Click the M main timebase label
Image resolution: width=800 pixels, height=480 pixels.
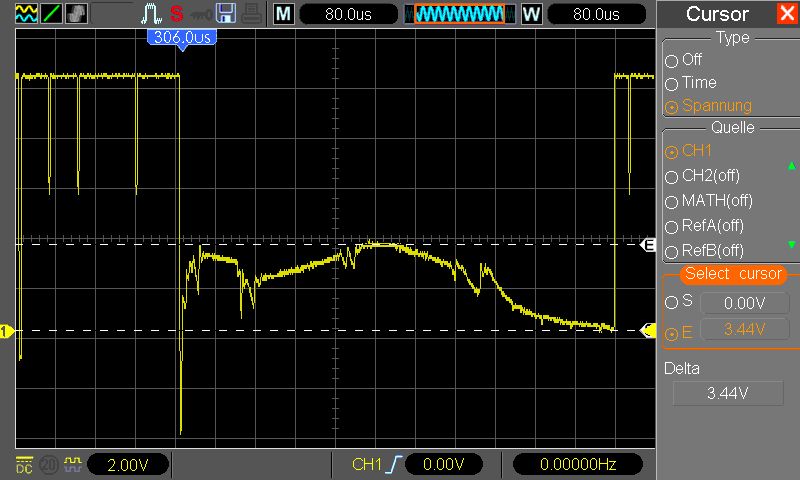pyautogui.click(x=284, y=14)
